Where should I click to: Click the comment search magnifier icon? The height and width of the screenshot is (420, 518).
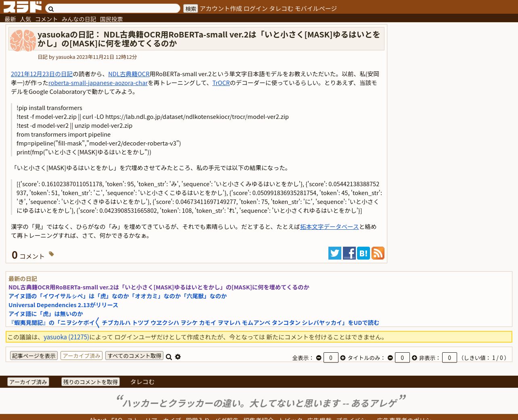click(169, 357)
